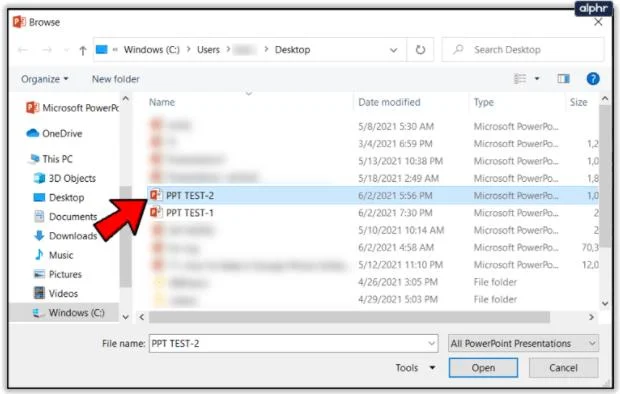620x394 pixels.
Task: Select the PPT TEST-1 file name
Action: (x=190, y=213)
